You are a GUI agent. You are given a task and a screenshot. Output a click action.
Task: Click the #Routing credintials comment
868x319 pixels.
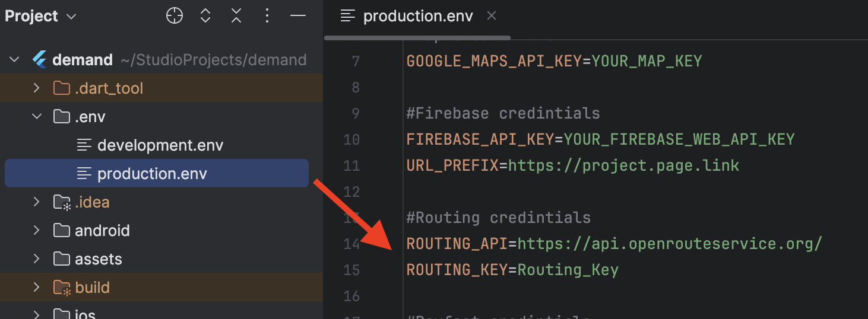point(499,218)
